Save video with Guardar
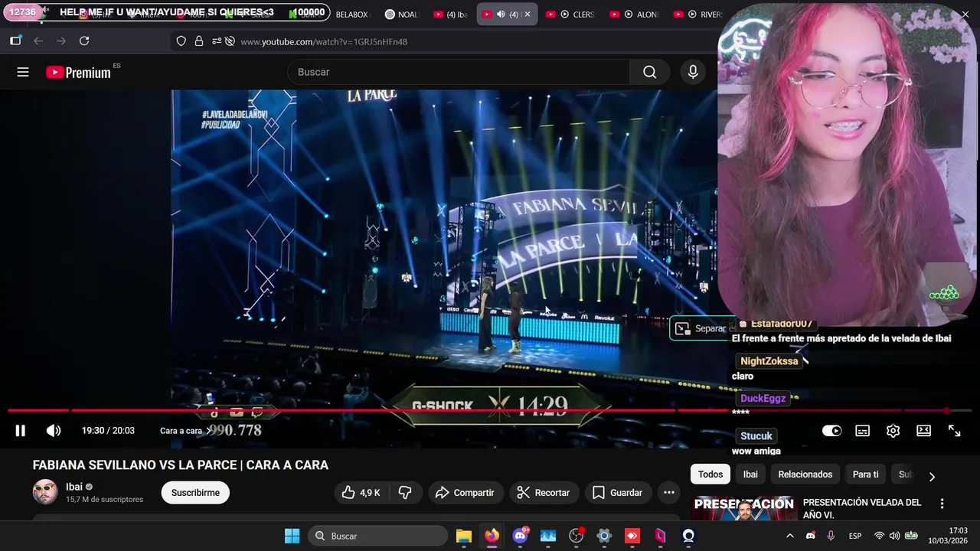The width and height of the screenshot is (980, 551). coord(617,493)
